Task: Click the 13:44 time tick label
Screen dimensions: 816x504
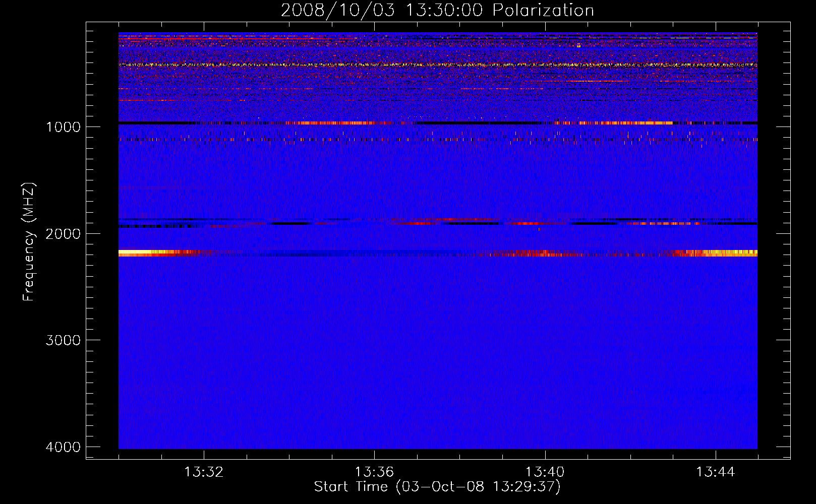Action: point(716,472)
